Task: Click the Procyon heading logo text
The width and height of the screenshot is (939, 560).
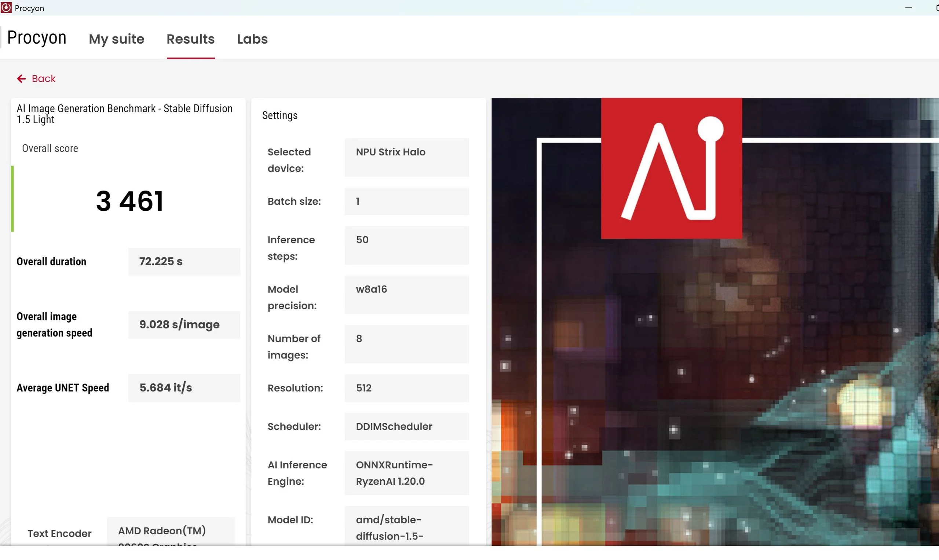Action: 37,37
